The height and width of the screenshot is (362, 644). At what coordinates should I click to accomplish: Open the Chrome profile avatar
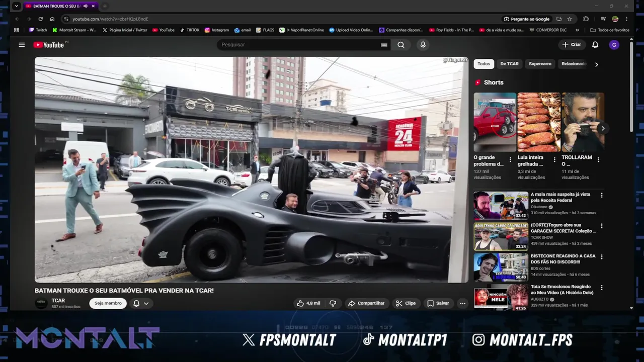615,19
